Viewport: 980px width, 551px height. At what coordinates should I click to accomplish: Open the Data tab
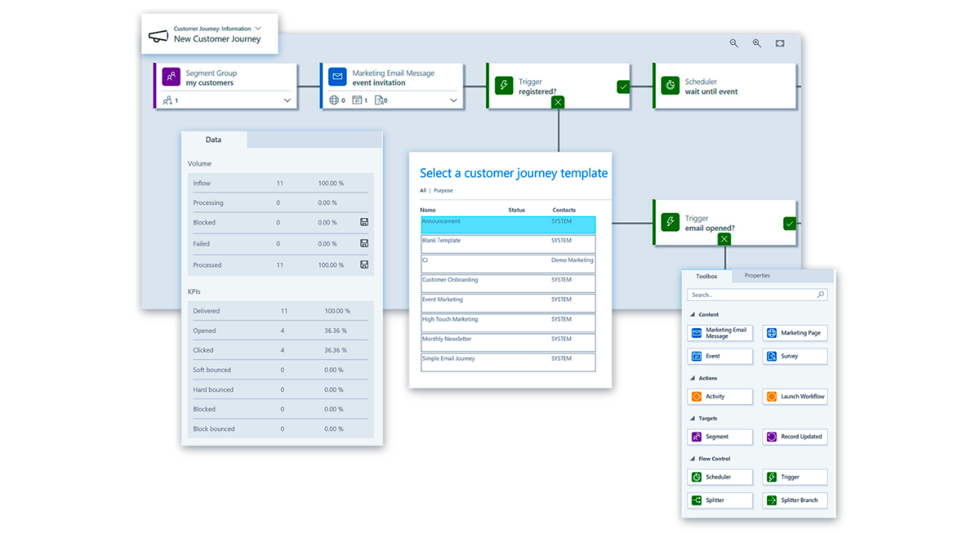click(x=213, y=140)
